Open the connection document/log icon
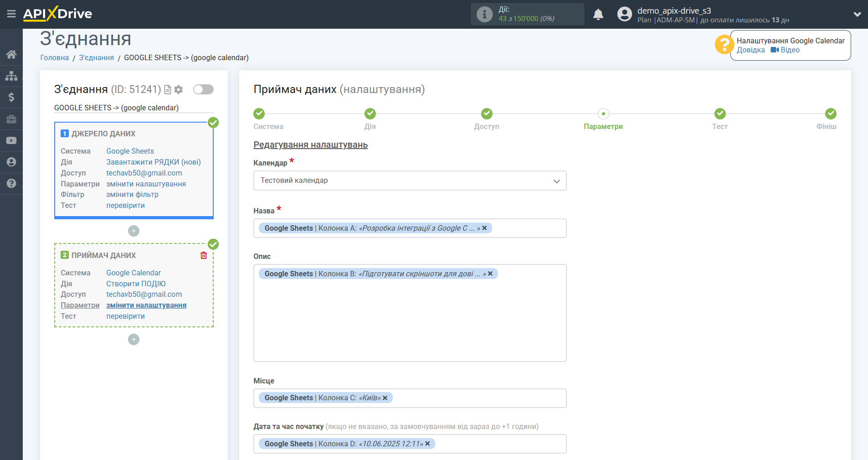This screenshot has width=868, height=460. [x=168, y=90]
